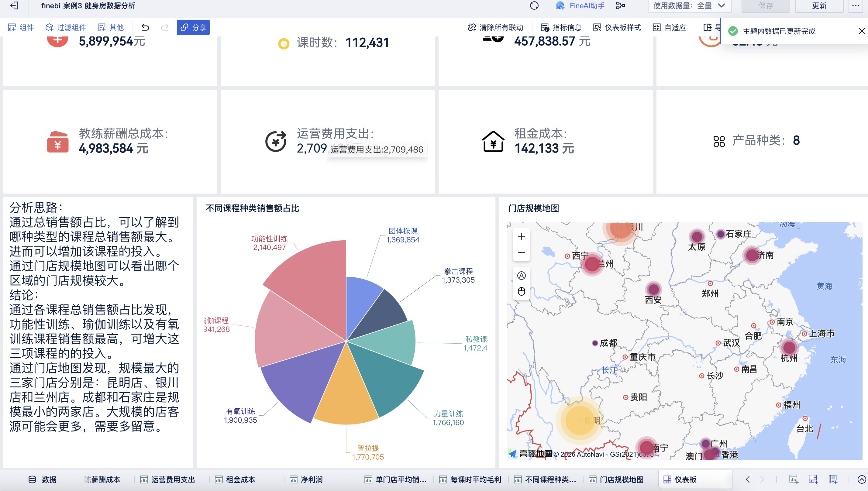The width and height of the screenshot is (868, 491).
Task: Add new chart component icon in bottom bar
Action: pyautogui.click(x=794, y=479)
